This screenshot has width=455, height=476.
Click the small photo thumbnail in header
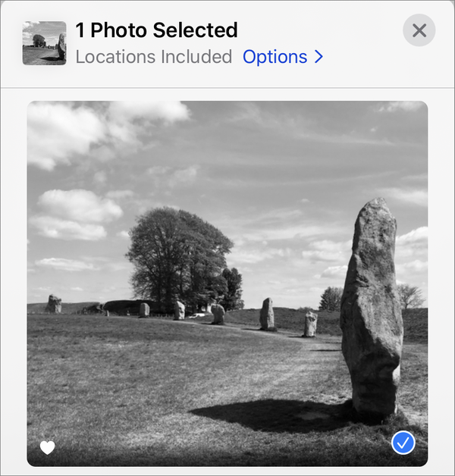(x=44, y=43)
